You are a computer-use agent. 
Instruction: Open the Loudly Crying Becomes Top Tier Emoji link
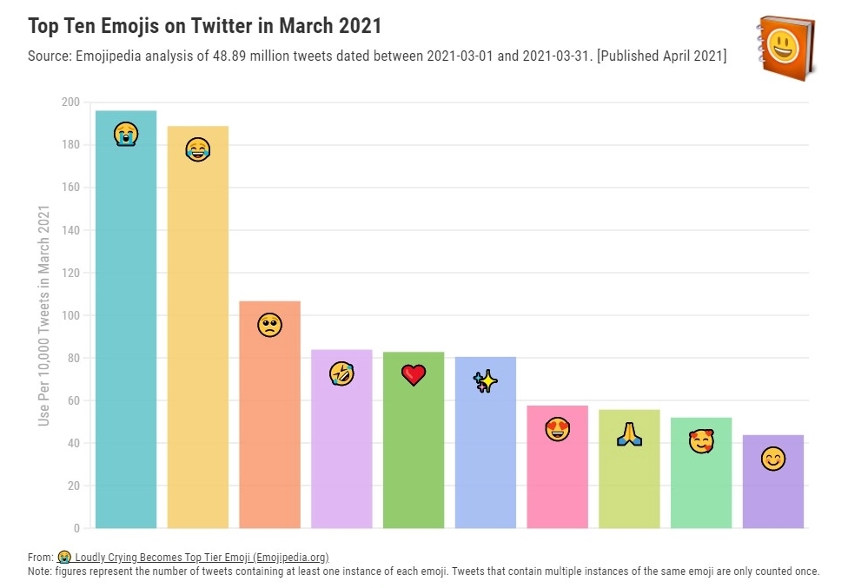tap(202, 557)
